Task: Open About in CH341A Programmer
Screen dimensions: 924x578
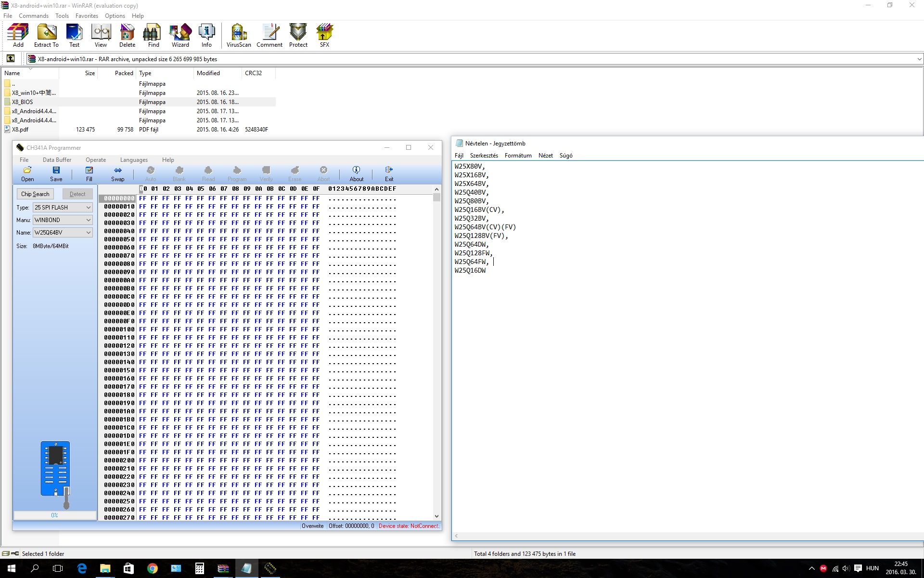Action: pos(356,174)
